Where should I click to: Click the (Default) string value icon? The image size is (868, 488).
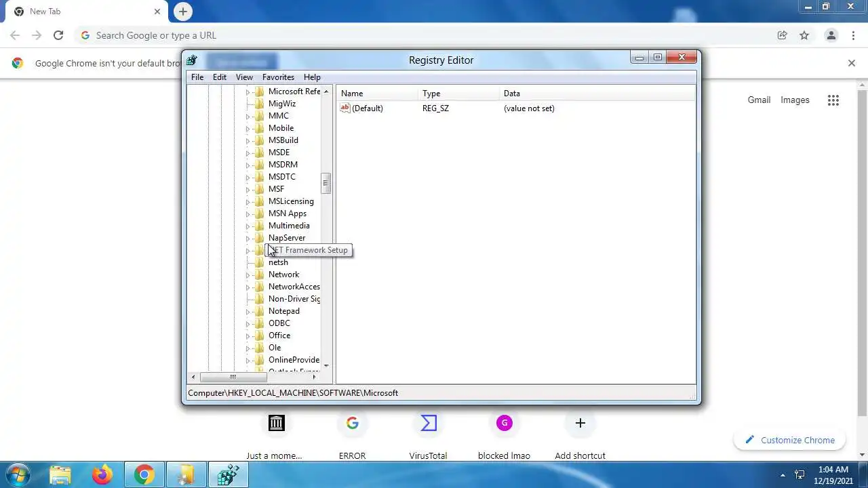click(x=345, y=108)
